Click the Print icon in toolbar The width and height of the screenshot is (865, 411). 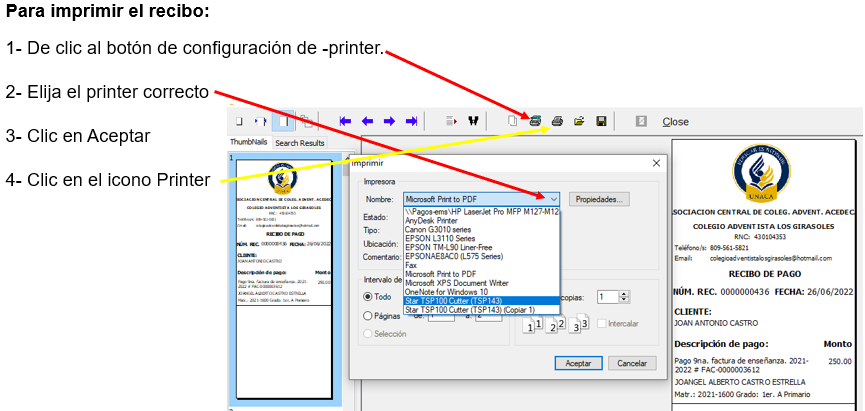tap(558, 121)
